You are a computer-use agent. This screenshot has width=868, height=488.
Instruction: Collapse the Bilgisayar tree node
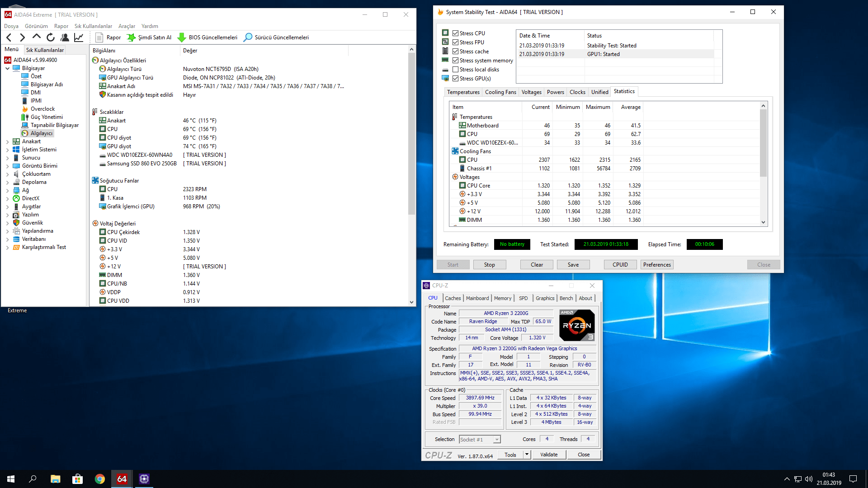coord(7,69)
